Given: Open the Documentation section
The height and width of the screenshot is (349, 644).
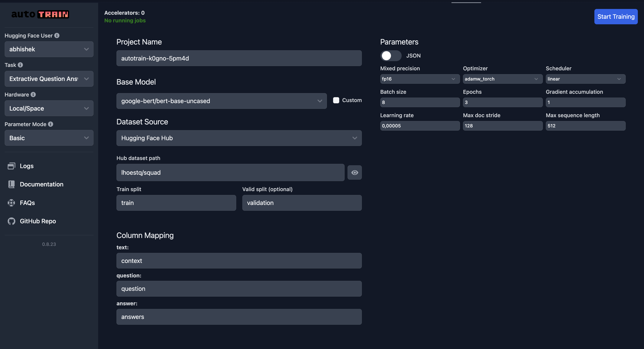Looking at the screenshot, I should click(x=42, y=183).
